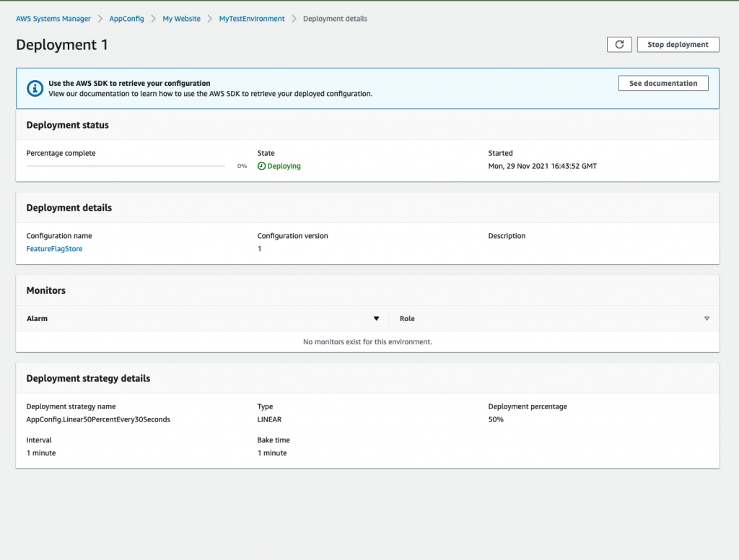
Task: Click the Monitors section header
Action: click(45, 290)
